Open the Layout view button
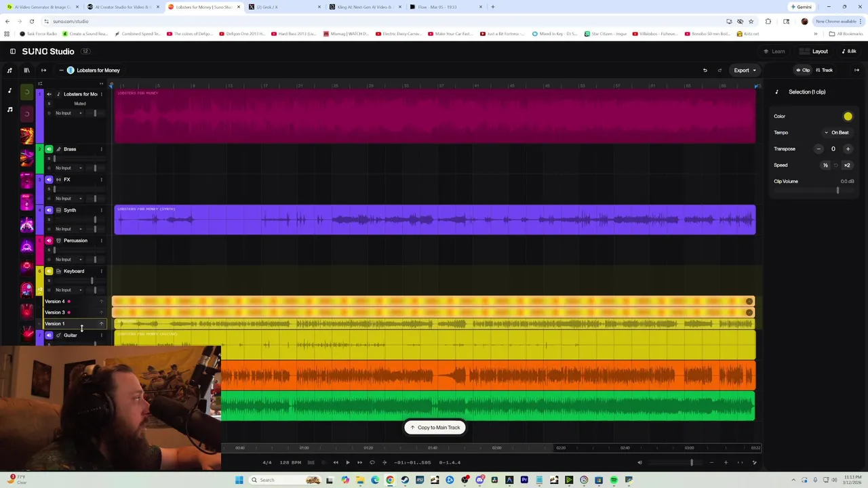This screenshot has width=868, height=488. (814, 52)
